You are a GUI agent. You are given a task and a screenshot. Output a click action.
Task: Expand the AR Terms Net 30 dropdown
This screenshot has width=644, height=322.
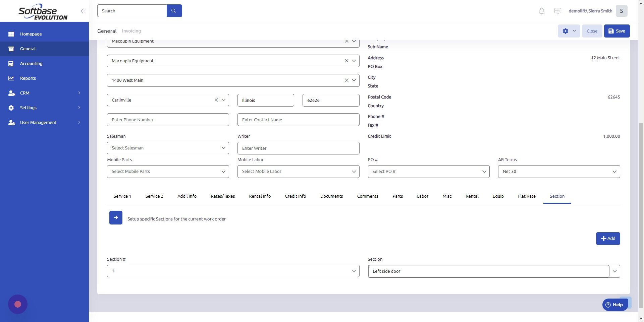point(614,171)
